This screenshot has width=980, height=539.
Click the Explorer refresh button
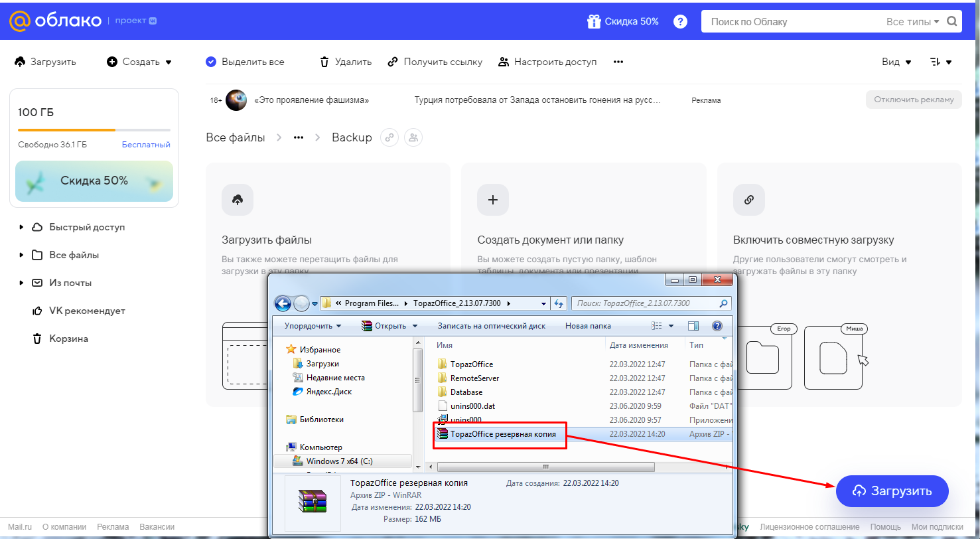pyautogui.click(x=559, y=303)
